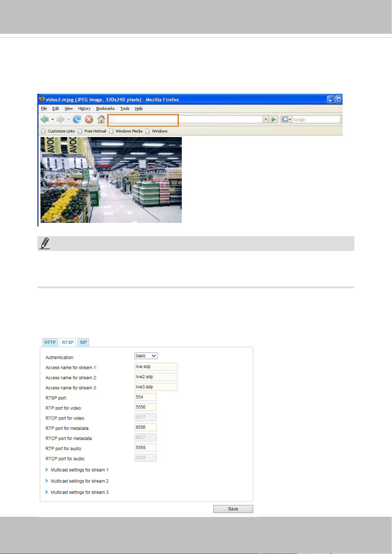Click the Save button
392x554 pixels.
click(x=233, y=509)
